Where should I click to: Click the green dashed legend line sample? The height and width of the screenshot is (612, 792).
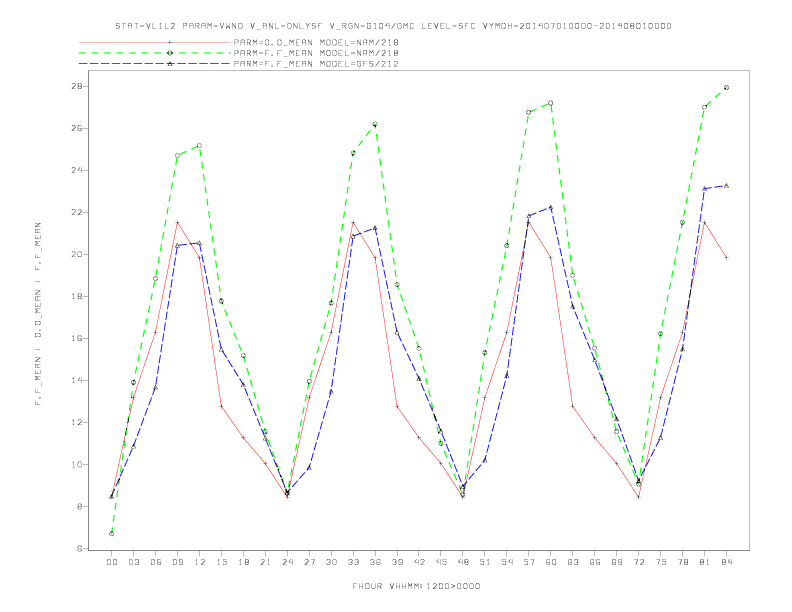point(155,53)
